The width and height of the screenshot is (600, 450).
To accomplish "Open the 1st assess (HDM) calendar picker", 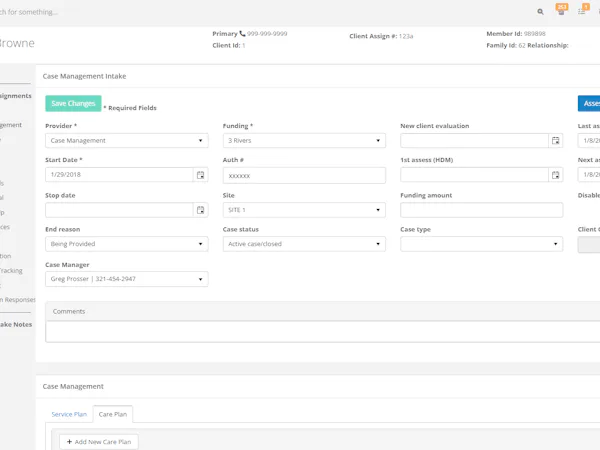I will click(556, 175).
